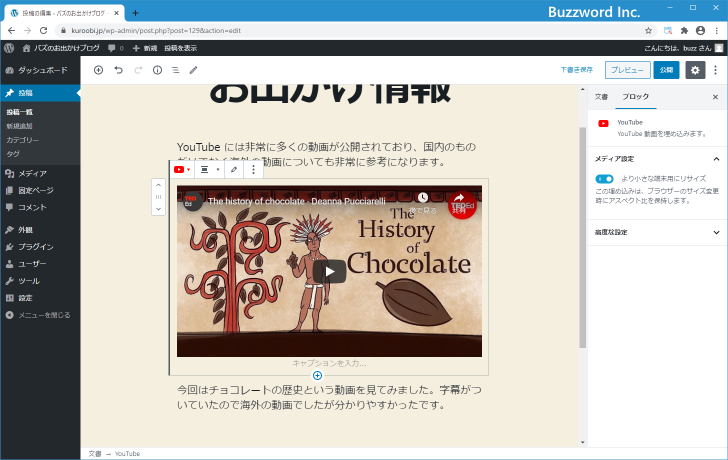Image resolution: width=728 pixels, height=460 pixels.
Task: Click the share arrow on video
Action: point(459,198)
